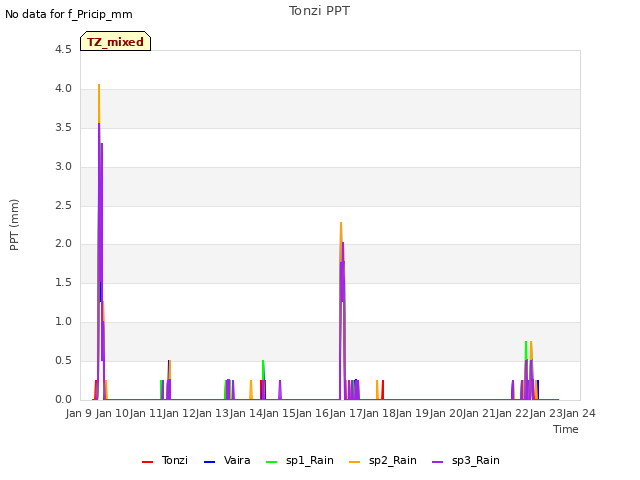Click the 2.5 y-axis tick label
The height and width of the screenshot is (480, 640).
pos(63,205)
